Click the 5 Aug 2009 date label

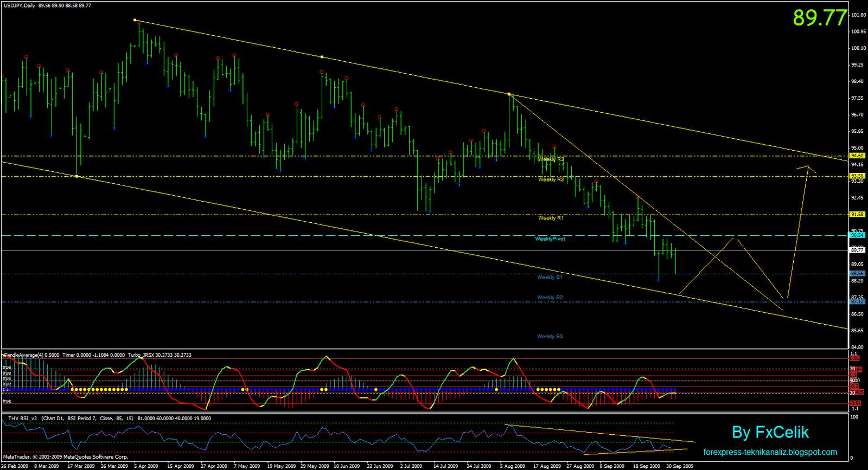tap(513, 466)
